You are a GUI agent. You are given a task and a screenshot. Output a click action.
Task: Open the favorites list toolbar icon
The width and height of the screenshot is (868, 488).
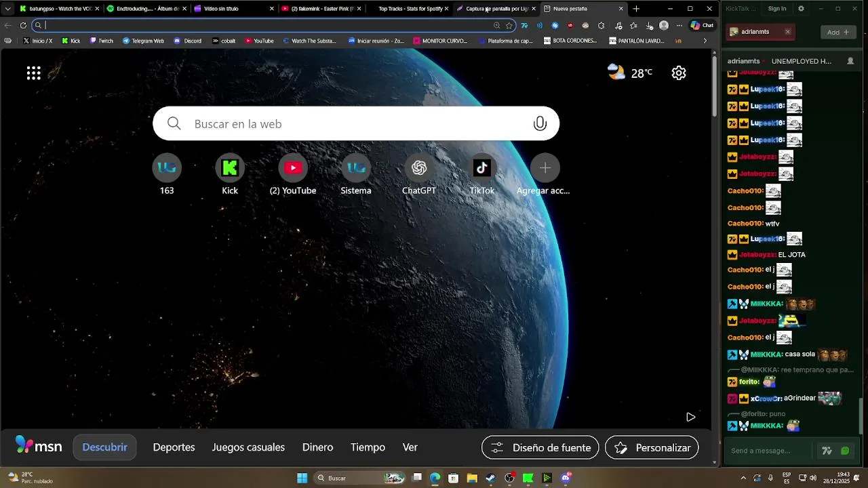[x=633, y=26]
